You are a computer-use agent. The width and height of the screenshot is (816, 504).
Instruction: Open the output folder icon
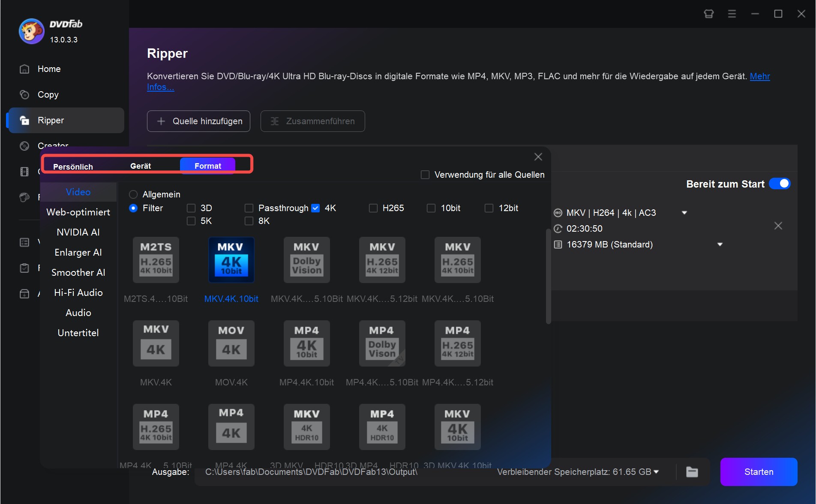[x=692, y=472]
